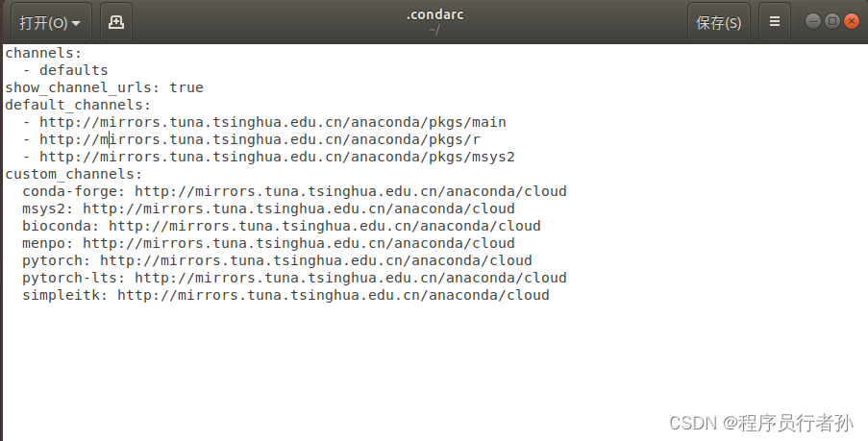Click the menpo channel line
The height and width of the screenshot is (441, 868).
(267, 243)
